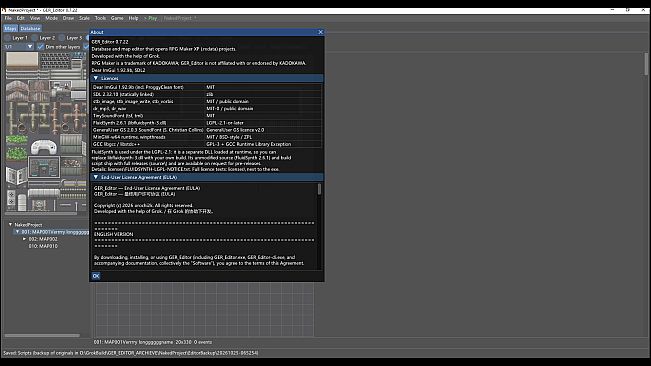Pick the green bush tile in tileset

coord(17,154)
